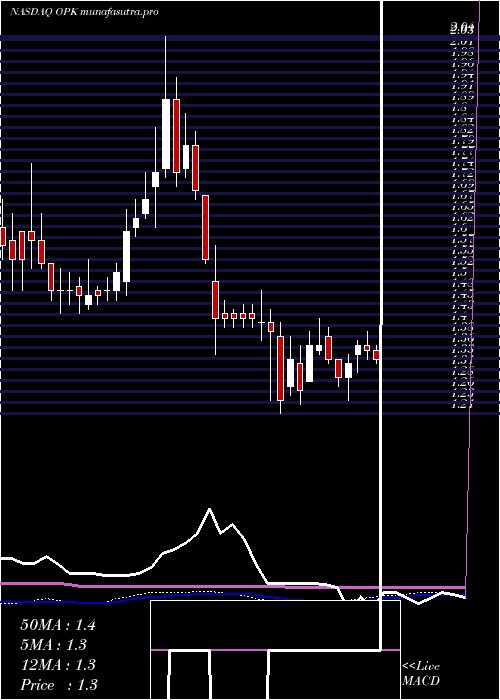Image resolution: width=500 pixels, height=700 pixels.
Task: Click the '<<Live MACD' label
Action: [421, 674]
